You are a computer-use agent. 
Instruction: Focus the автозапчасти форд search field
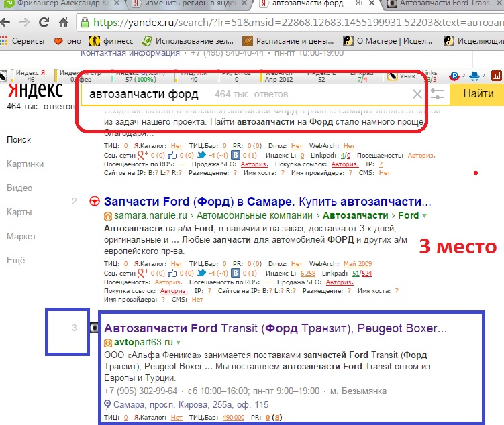(246, 94)
